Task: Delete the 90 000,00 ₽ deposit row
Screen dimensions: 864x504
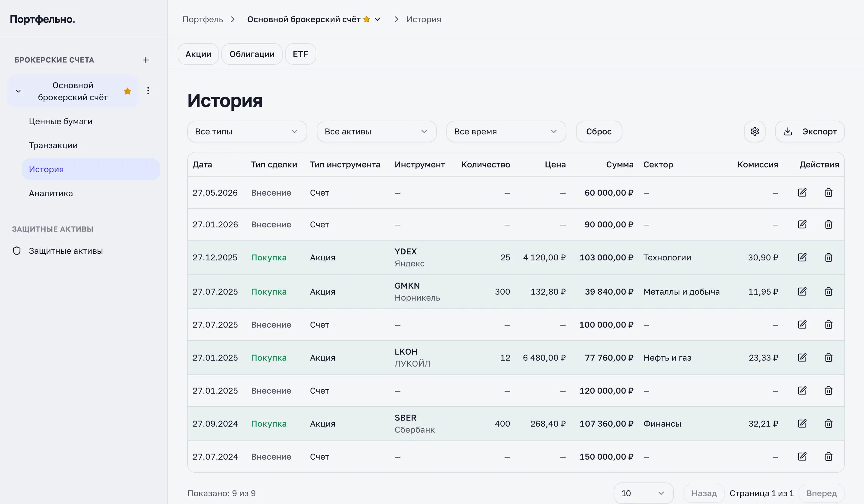Action: tap(828, 224)
